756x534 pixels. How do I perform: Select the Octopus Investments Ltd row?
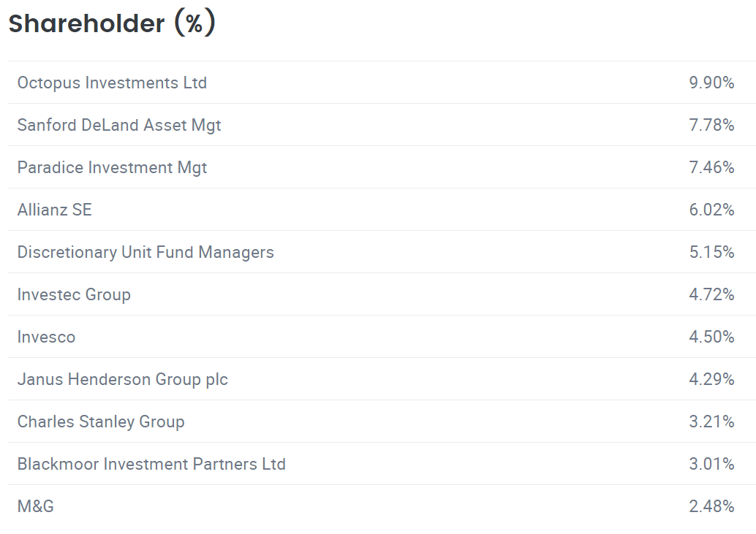point(382,83)
